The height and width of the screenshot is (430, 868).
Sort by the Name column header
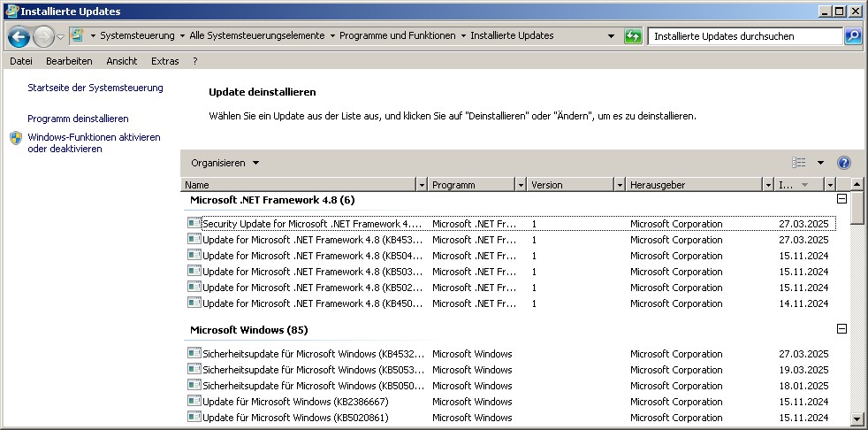coord(299,185)
